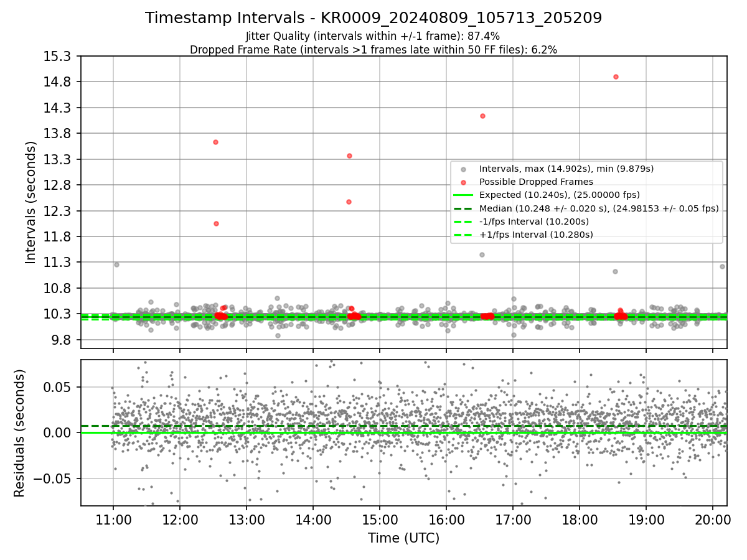Click the red dropped-frame point near 12.05s at 12:30
747x560 pixels.
(x=216, y=223)
